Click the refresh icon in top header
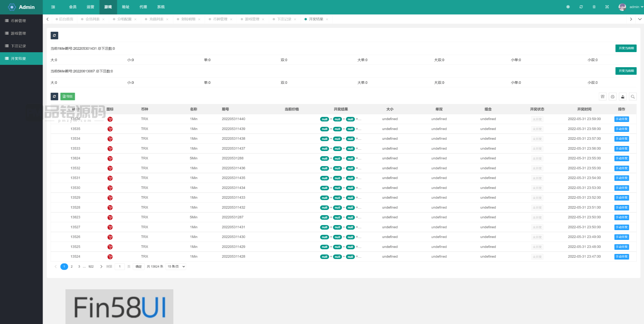Screen dimensions: 644x324 (581, 7)
